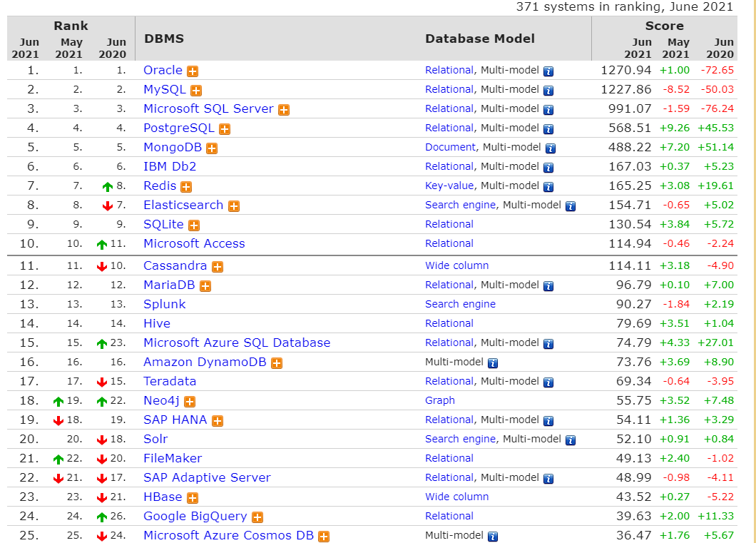Click the plus icon next to Elasticsearch

[x=234, y=206]
